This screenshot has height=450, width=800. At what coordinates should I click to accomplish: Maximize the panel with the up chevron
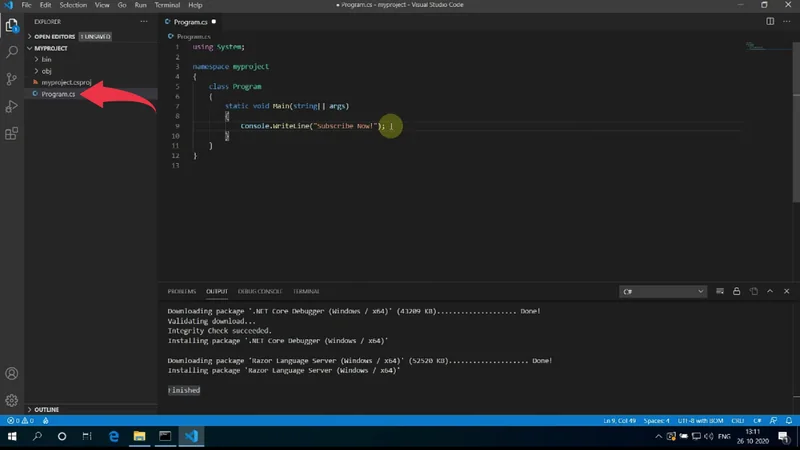tap(769, 291)
